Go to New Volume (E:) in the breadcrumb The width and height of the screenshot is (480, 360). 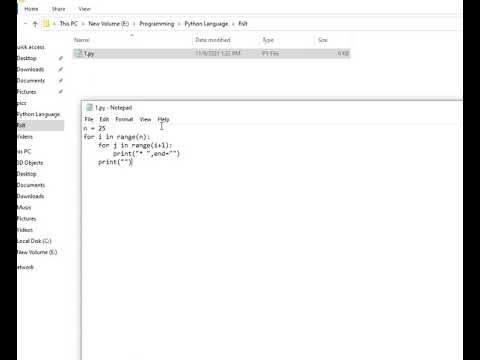click(108, 24)
